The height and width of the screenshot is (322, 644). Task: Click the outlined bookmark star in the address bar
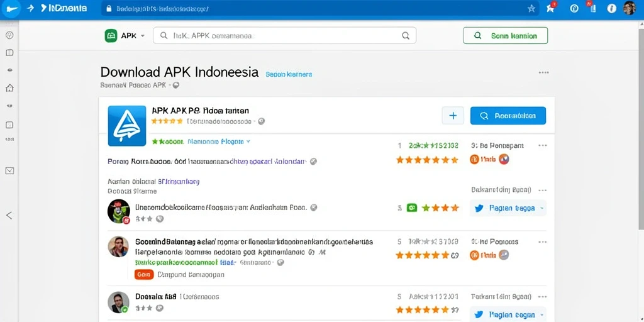tap(531, 9)
